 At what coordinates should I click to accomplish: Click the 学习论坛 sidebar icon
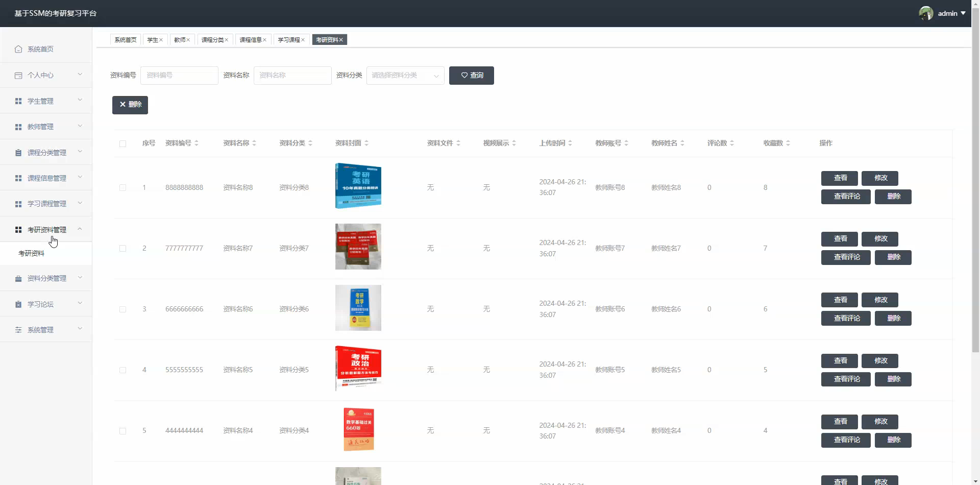[x=18, y=304]
